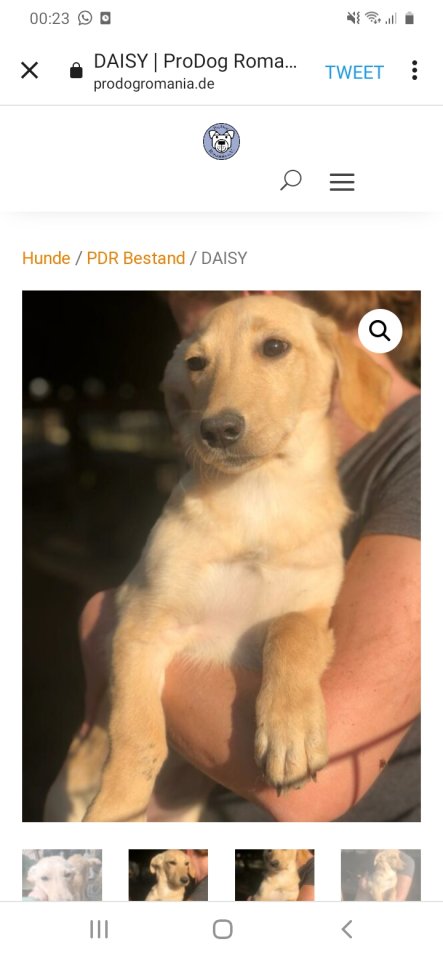Tap the WhatsApp notification icon in status bar
The height and width of the screenshot is (960, 443).
click(85, 18)
